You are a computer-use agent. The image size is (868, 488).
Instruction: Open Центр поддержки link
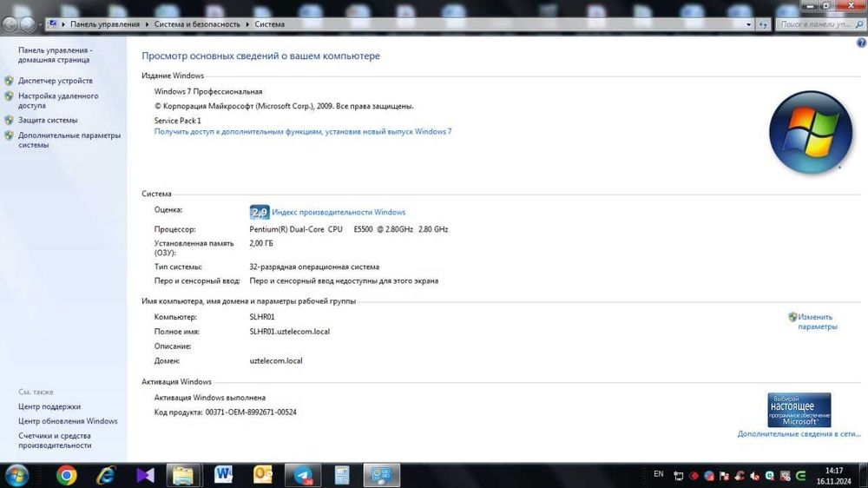pos(49,406)
